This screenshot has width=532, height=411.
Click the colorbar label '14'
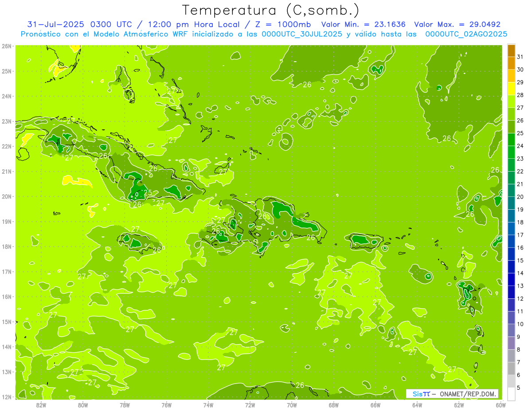520,273
